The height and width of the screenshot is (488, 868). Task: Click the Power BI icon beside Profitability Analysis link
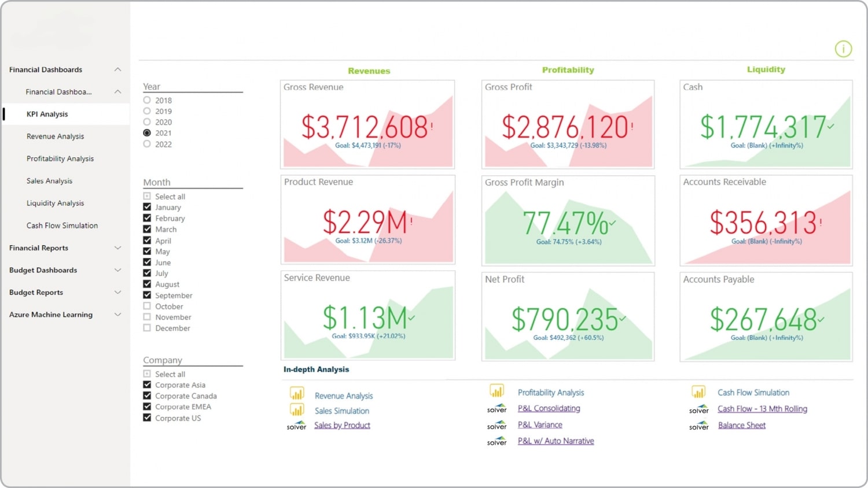click(x=496, y=391)
